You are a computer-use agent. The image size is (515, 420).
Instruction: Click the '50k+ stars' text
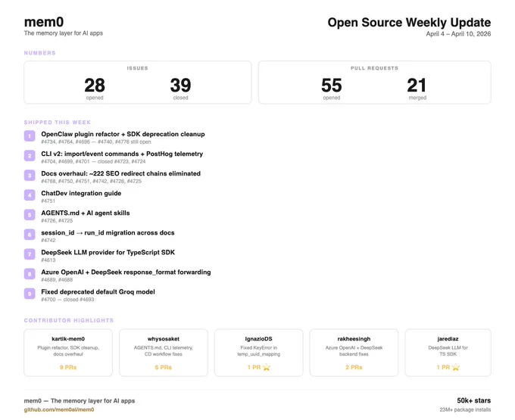tap(473, 400)
